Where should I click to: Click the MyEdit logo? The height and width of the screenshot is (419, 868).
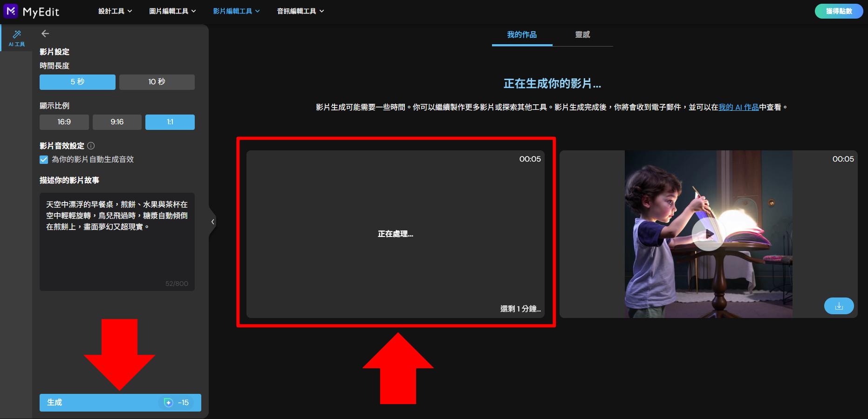click(x=32, y=11)
